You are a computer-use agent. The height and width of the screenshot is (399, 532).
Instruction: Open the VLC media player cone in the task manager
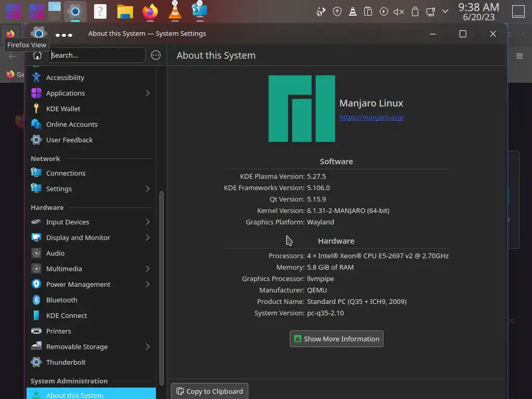pyautogui.click(x=175, y=11)
